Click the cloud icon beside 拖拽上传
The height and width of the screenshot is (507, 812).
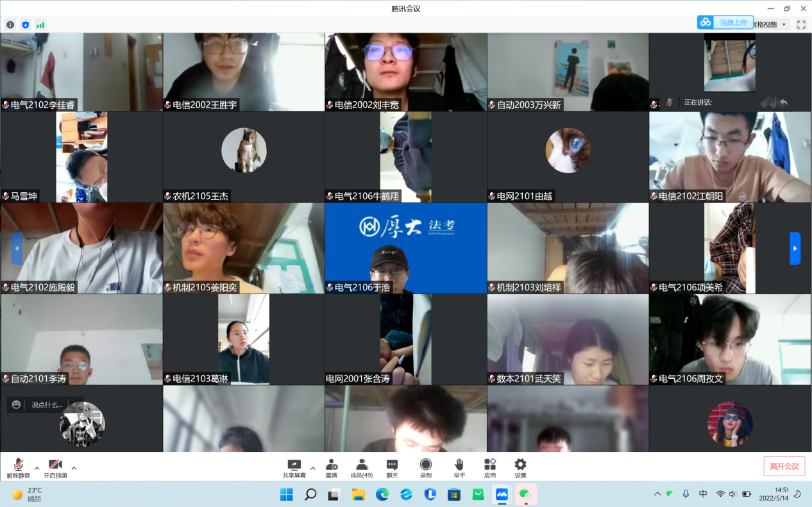click(706, 22)
